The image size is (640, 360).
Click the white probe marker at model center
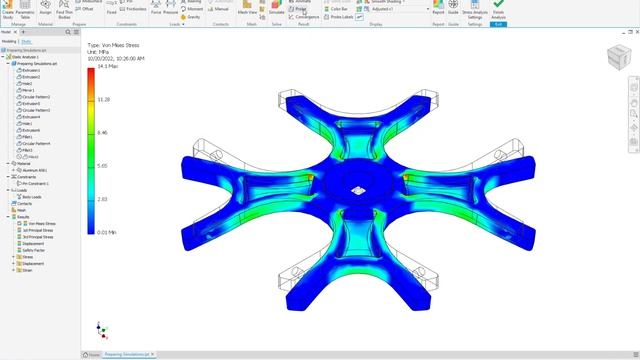[x=358, y=191]
